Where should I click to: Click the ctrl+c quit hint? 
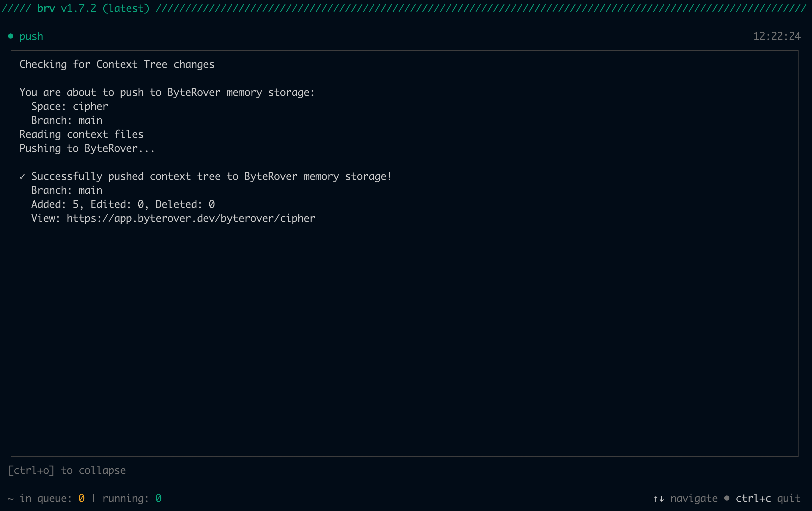tap(768, 498)
